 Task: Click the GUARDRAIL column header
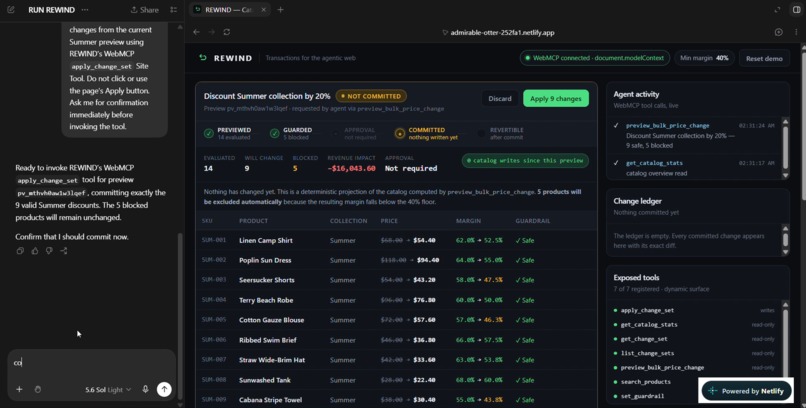coord(533,221)
